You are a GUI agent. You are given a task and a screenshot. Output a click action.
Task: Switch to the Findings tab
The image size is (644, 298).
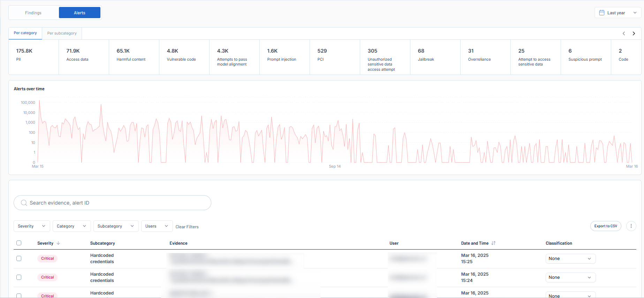pyautogui.click(x=33, y=13)
